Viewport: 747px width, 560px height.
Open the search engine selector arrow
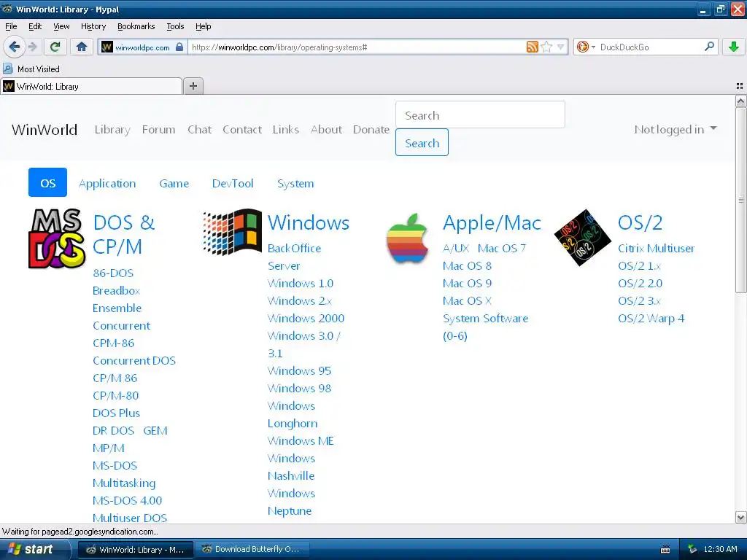[593, 47]
